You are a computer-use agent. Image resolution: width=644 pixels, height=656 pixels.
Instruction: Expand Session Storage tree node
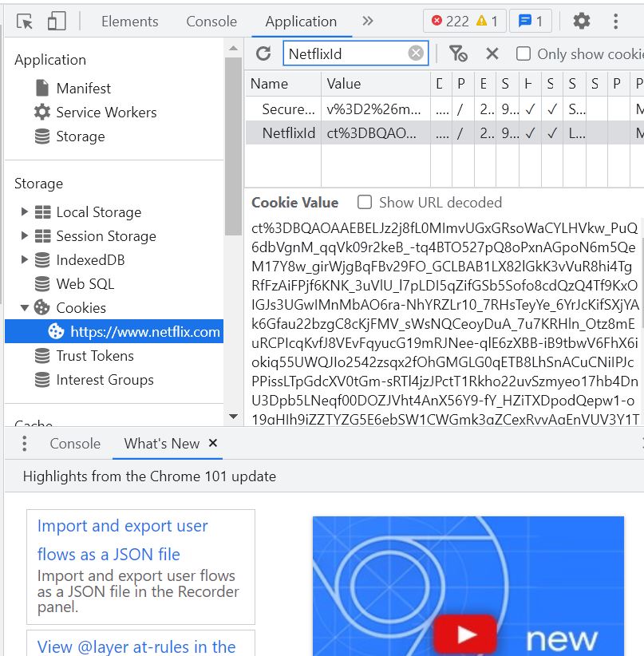point(25,236)
